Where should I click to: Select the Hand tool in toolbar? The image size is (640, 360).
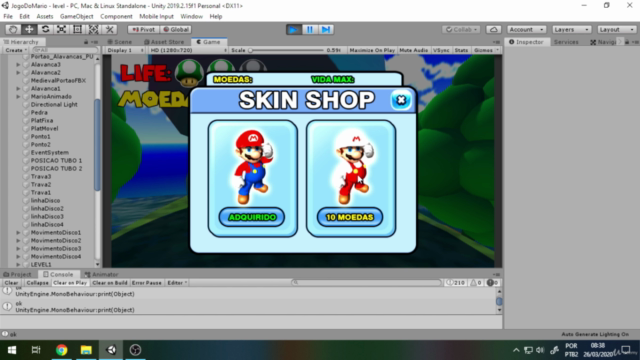[13, 29]
